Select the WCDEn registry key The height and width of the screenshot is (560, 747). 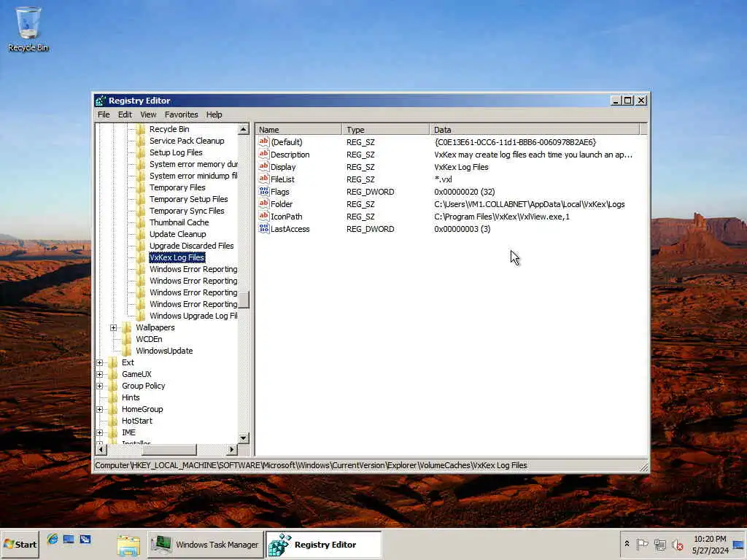(149, 339)
